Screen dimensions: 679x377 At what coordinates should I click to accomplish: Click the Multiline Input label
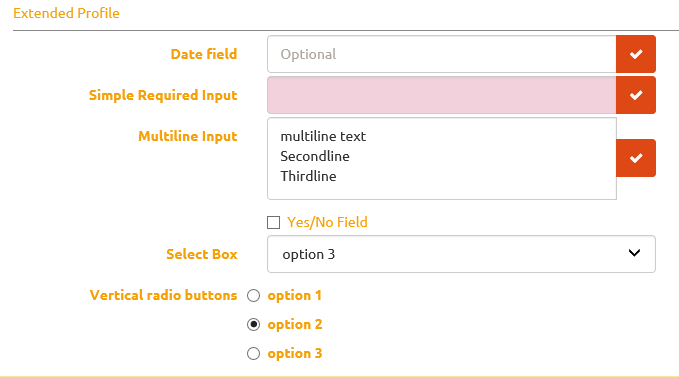(x=188, y=136)
